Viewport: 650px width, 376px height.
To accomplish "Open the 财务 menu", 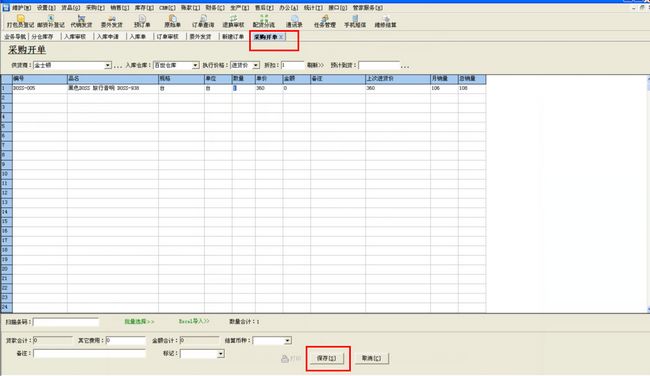I will pos(215,7).
